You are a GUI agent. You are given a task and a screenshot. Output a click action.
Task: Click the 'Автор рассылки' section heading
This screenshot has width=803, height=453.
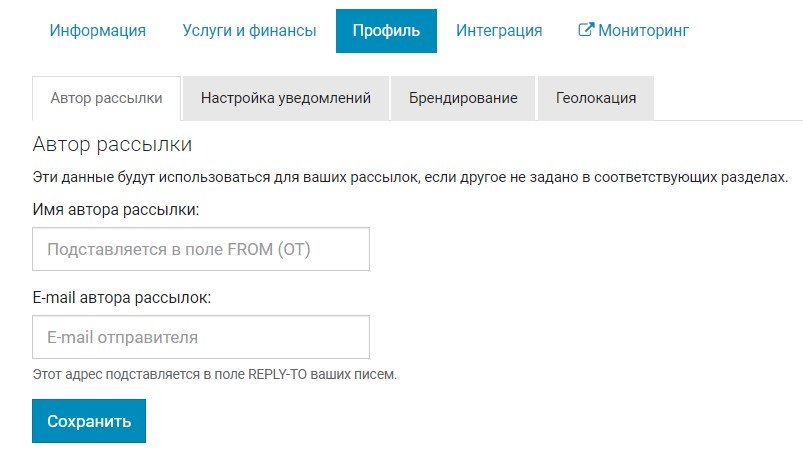(112, 145)
